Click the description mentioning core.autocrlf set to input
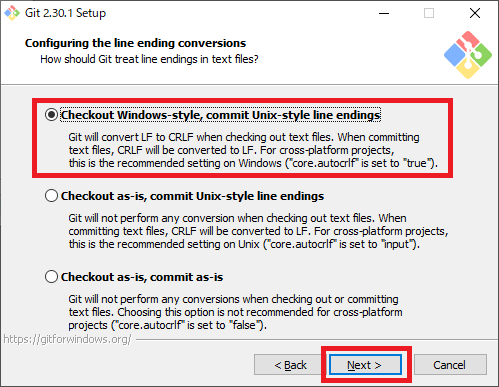Image resolution: width=499 pixels, height=387 pixels. pos(258,231)
